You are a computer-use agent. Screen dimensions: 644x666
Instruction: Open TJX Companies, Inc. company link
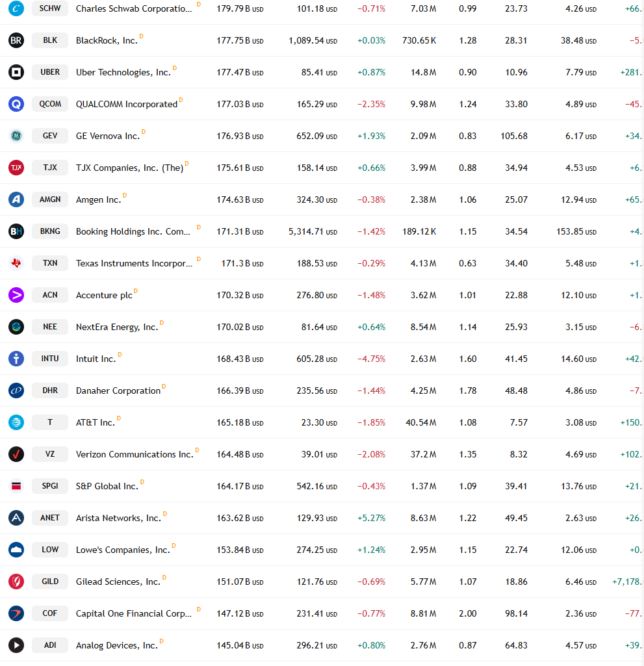[129, 168]
